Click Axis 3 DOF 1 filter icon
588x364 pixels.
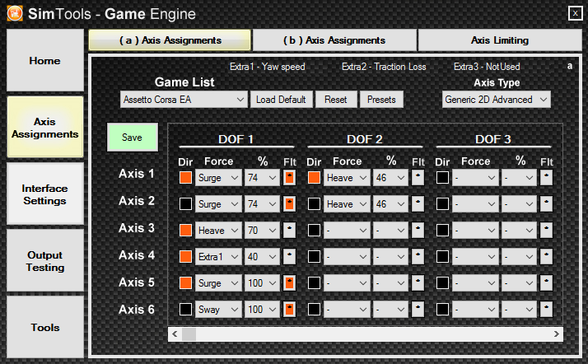click(x=290, y=230)
